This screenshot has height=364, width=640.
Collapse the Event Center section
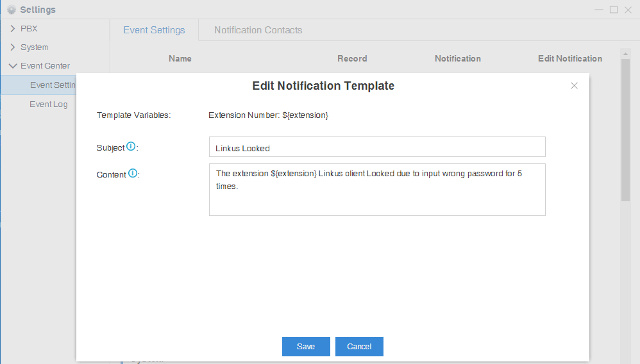(13, 66)
